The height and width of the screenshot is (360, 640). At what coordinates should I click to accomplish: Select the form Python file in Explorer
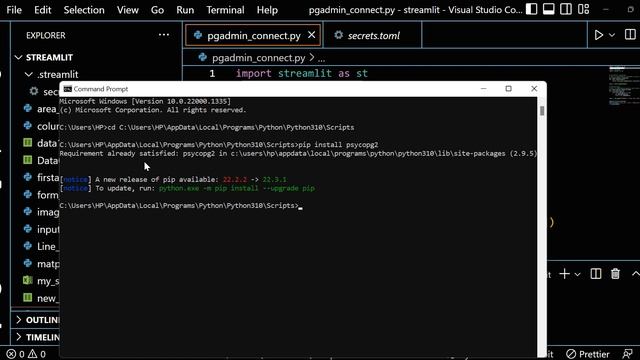(x=41, y=195)
